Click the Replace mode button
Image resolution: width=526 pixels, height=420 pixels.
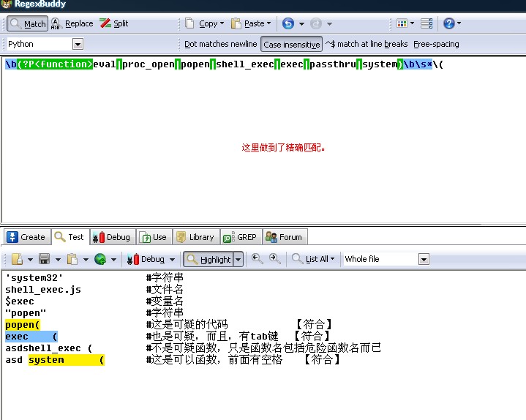point(72,23)
